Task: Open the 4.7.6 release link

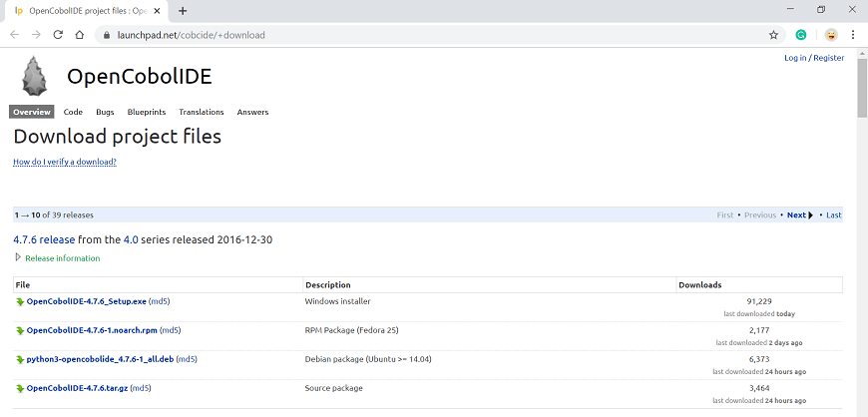Action: [x=44, y=239]
